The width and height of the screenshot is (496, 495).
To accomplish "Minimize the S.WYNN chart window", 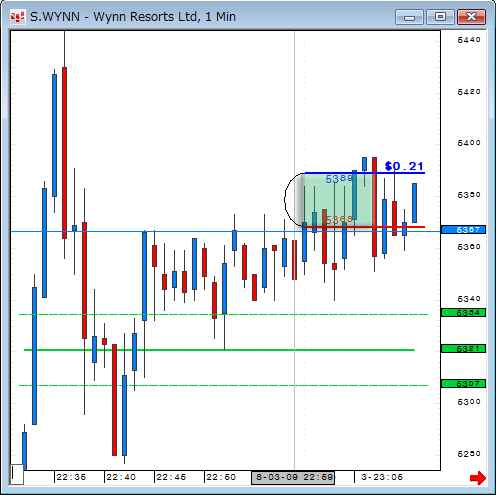I will click(409, 17).
